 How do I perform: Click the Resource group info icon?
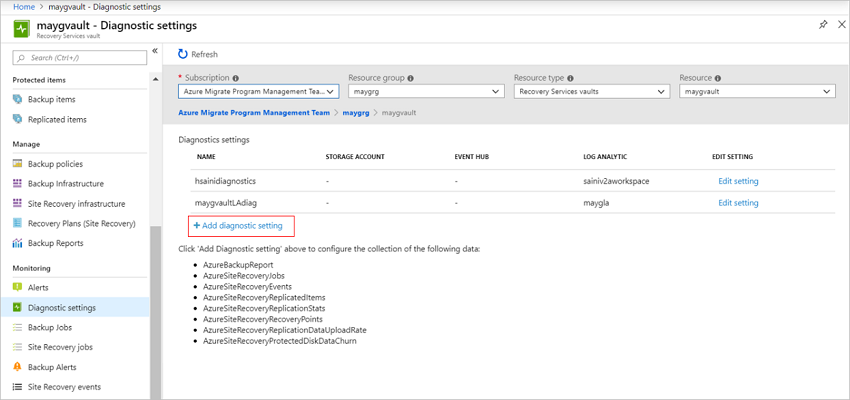click(410, 78)
